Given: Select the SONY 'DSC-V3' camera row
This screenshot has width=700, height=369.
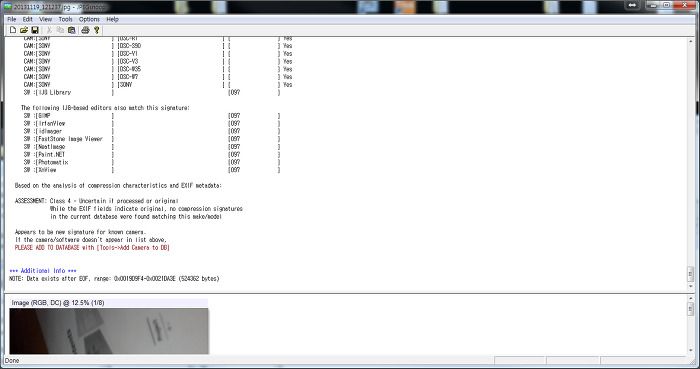Looking at the screenshot, I should click(x=158, y=62).
